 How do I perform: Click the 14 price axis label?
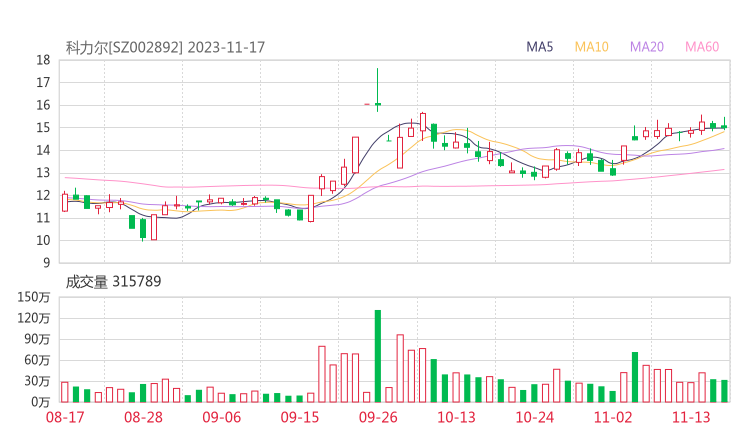(x=43, y=151)
